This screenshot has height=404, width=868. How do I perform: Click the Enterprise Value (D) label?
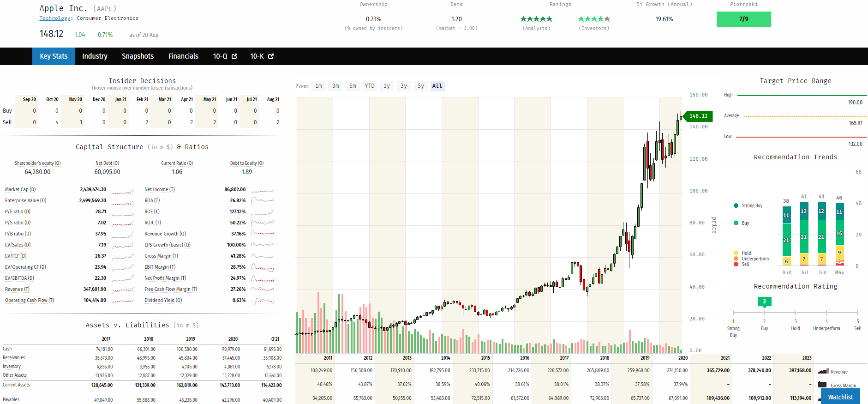coord(25,201)
